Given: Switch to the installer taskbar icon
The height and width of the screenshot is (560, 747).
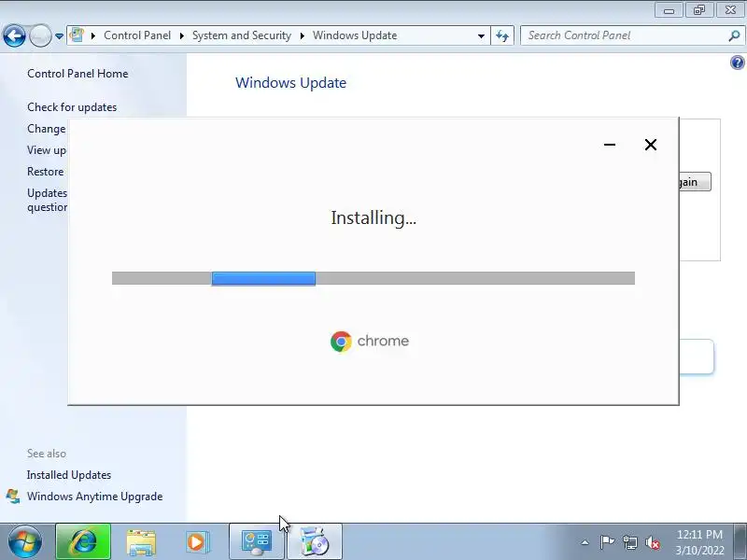Looking at the screenshot, I should point(315,542).
